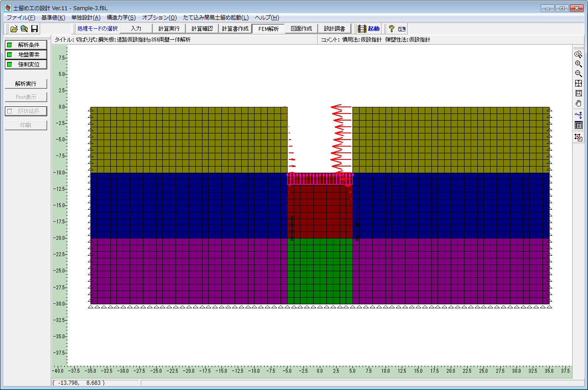Click the 強制変位 button
Image resolution: width=588 pixels, height=390 pixels.
click(x=26, y=64)
